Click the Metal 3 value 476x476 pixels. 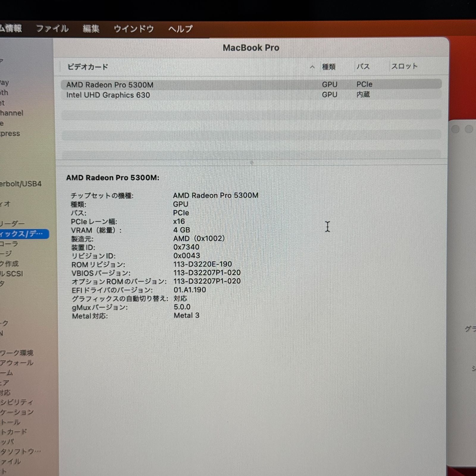(x=187, y=315)
